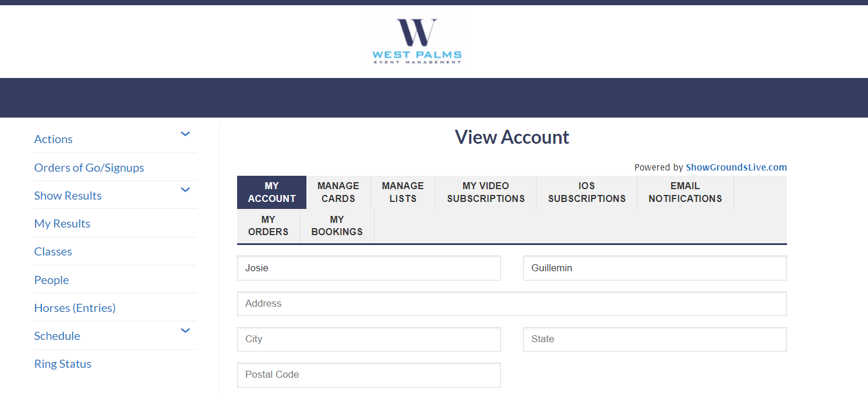Image resolution: width=868 pixels, height=394 pixels.
Task: Open Show Results in the sidebar
Action: [68, 196]
